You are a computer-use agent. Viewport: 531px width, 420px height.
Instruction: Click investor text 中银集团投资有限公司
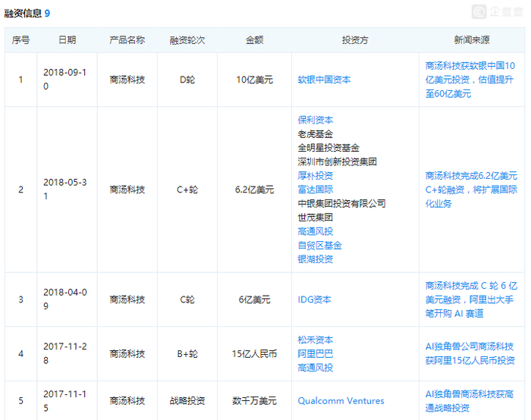(341, 203)
